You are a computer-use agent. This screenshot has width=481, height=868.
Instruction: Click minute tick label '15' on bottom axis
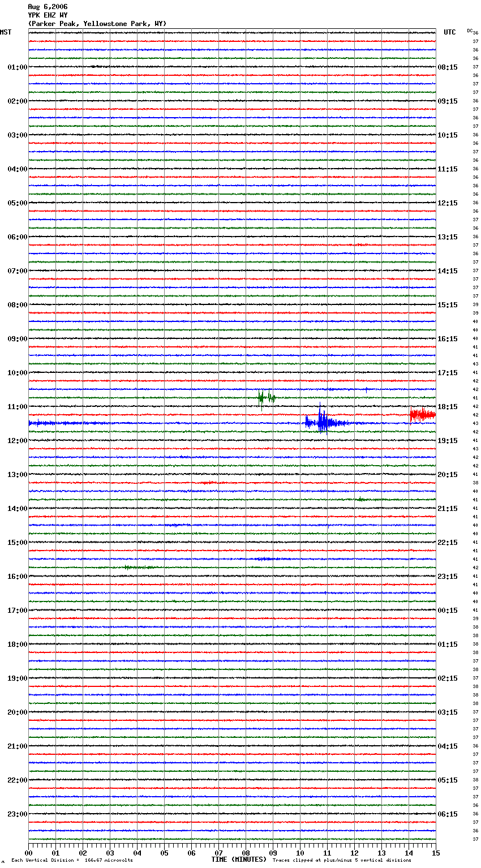[x=436, y=853]
